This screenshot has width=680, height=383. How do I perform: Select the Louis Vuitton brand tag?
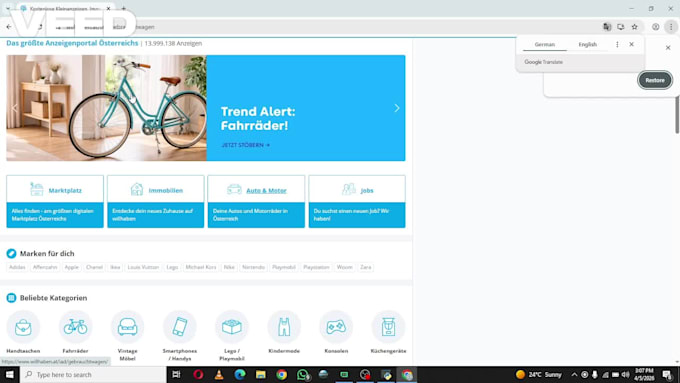(x=143, y=267)
